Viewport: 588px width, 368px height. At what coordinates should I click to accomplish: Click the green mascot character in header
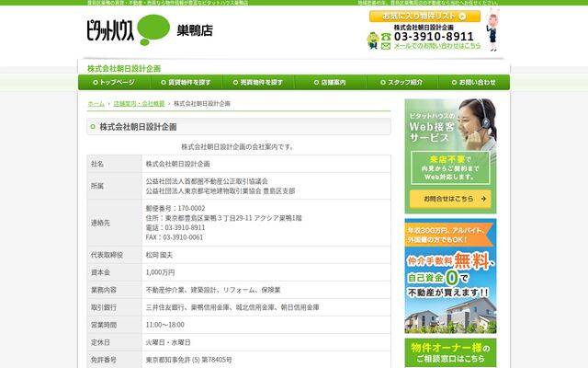[x=373, y=40]
